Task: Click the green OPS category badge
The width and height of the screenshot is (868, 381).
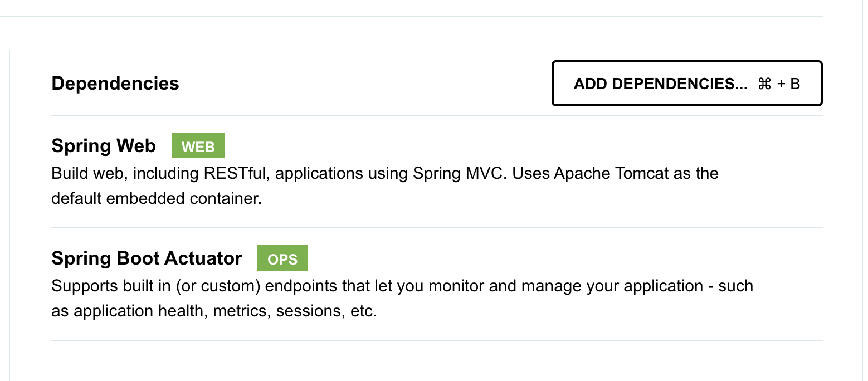Action: click(x=282, y=258)
